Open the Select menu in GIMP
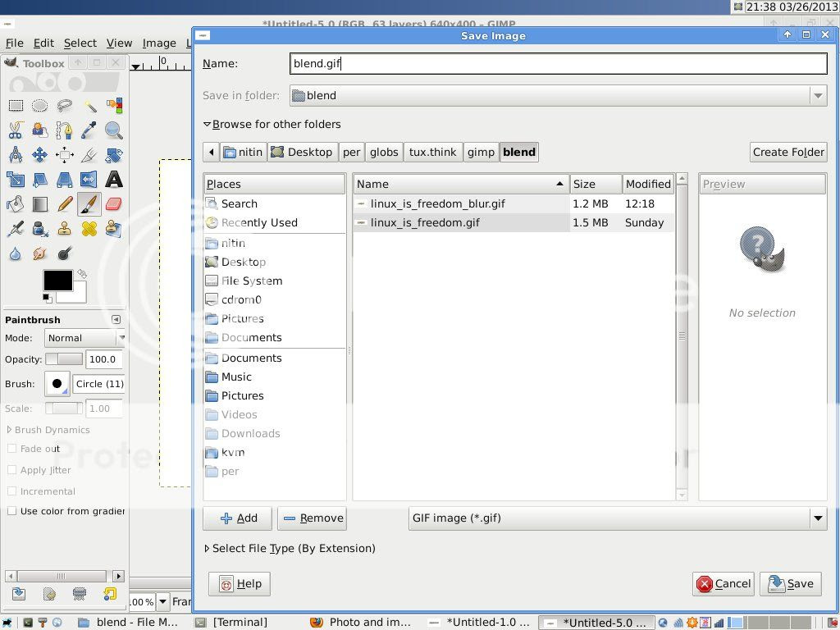This screenshot has width=840, height=630. (x=80, y=43)
